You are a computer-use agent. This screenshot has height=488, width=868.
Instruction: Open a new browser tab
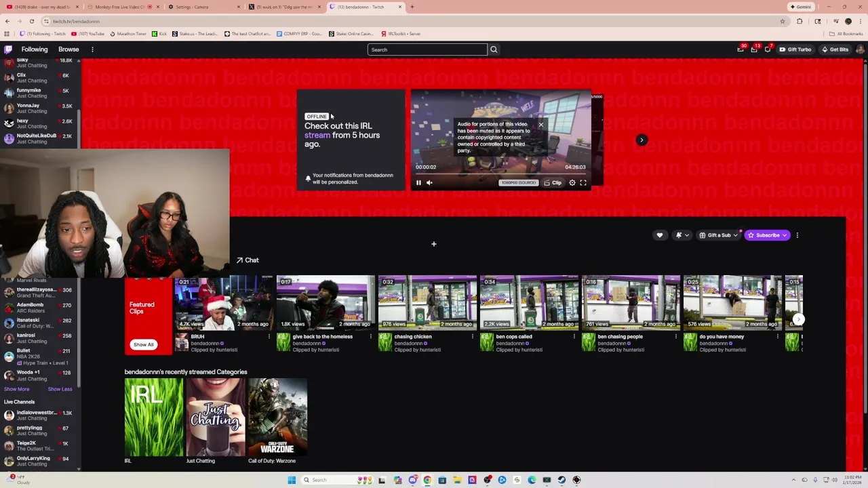pos(412,7)
